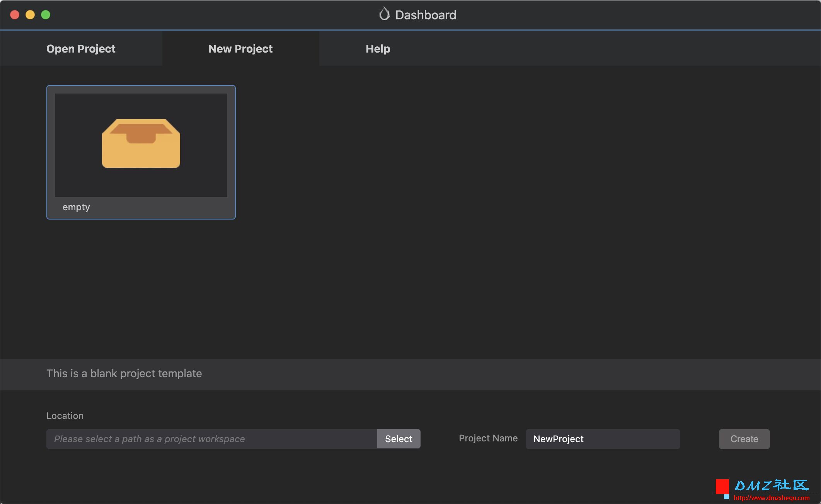This screenshot has height=504, width=821.
Task: Click the 'Location' label
Action: click(x=65, y=415)
